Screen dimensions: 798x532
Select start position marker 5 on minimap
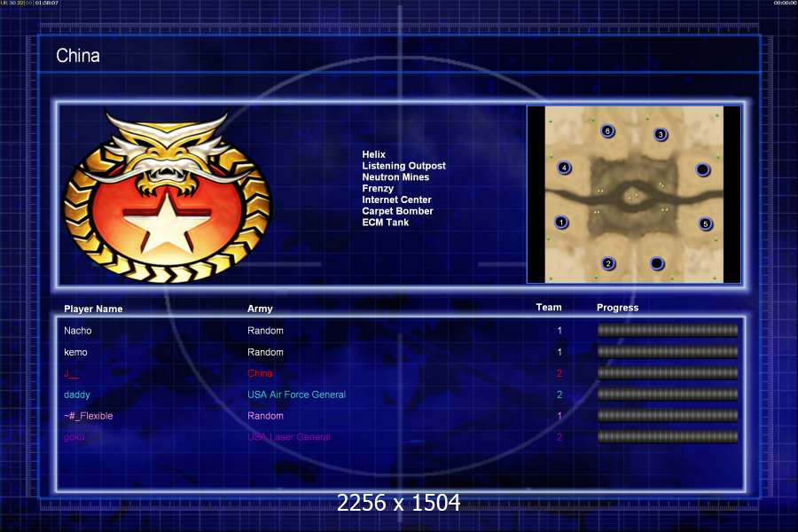[x=706, y=223]
